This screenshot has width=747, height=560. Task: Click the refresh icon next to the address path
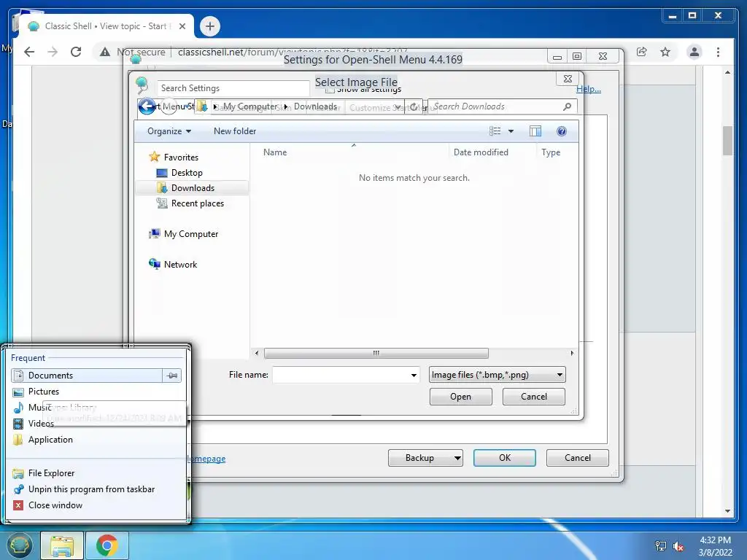(414, 106)
